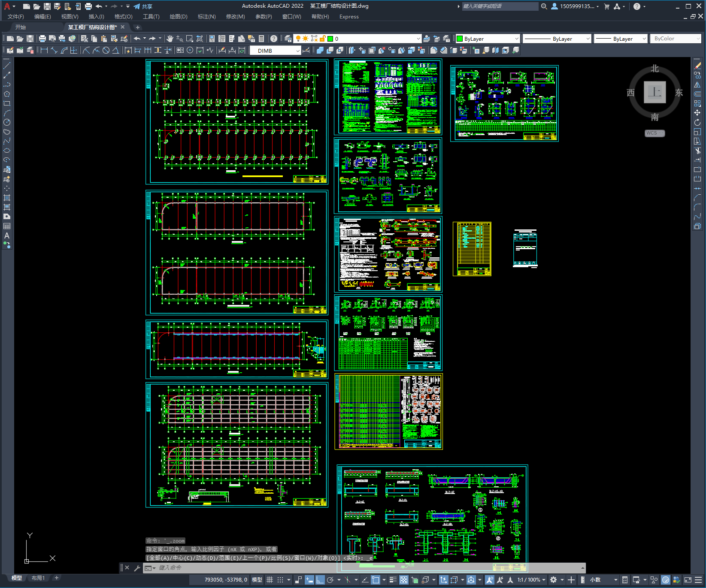Click the Plot (print) icon in Standard toolbar
The image size is (706, 588).
point(42,39)
